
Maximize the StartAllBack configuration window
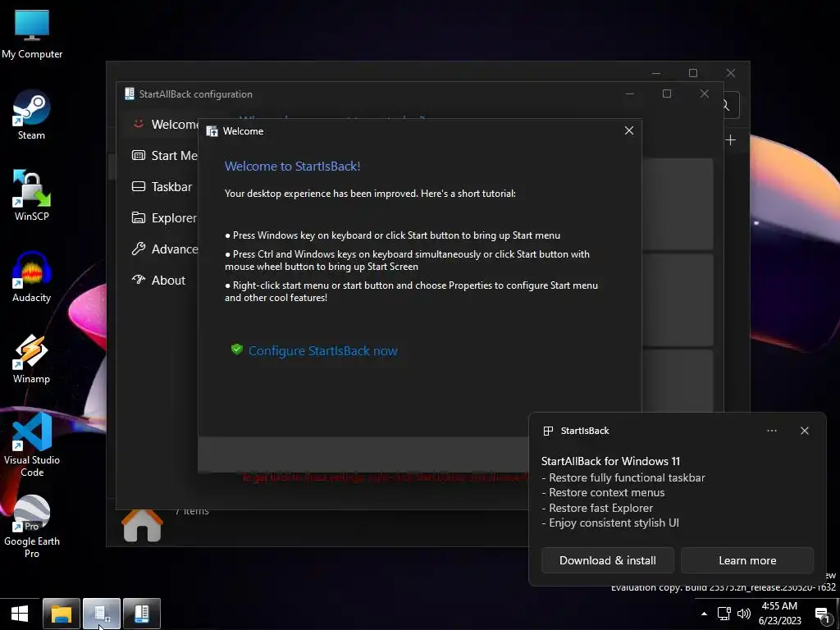click(x=667, y=94)
